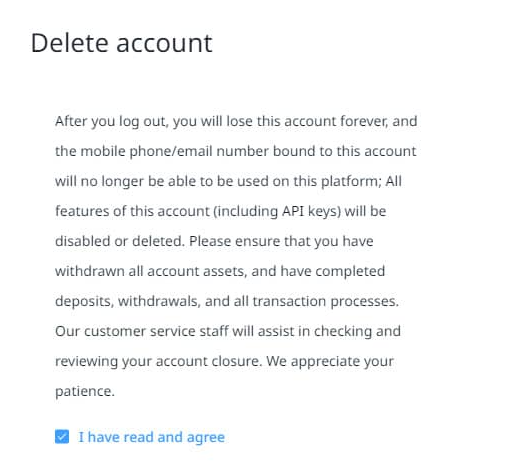Click the phrase 'withdrawn all account assets'
The height and width of the screenshot is (468, 507).
tap(151, 271)
